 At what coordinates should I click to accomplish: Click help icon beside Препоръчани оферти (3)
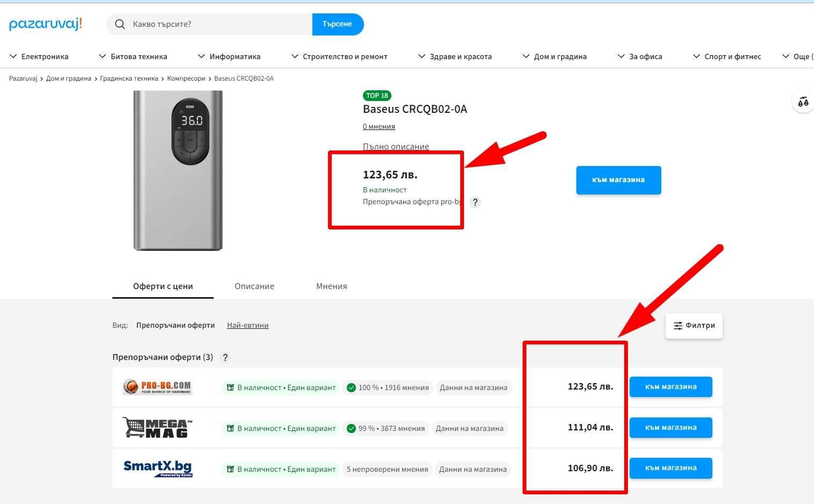[x=225, y=357]
